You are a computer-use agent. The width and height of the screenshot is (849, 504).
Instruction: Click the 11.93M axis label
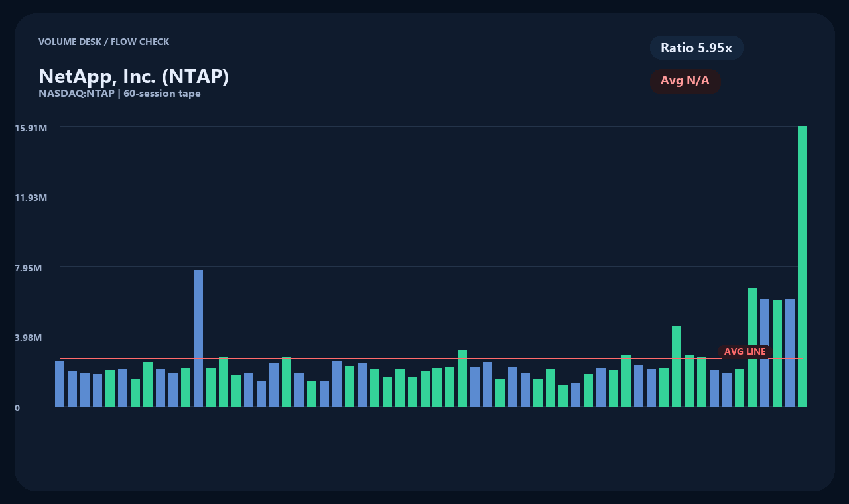point(31,198)
